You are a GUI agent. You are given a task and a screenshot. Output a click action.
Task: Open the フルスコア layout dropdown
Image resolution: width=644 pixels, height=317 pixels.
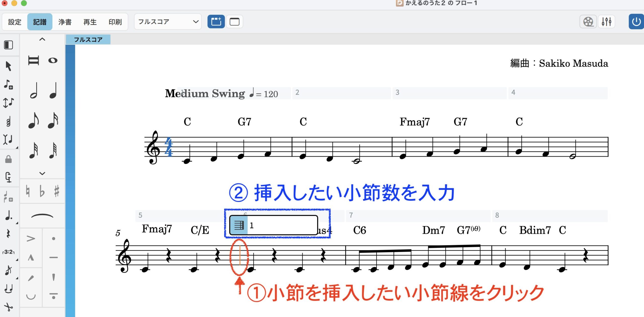click(x=168, y=22)
